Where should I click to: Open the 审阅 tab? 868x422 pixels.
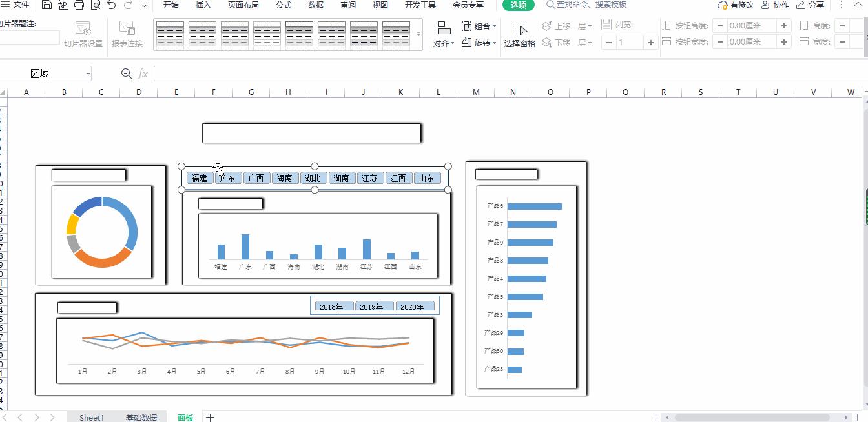coord(348,5)
